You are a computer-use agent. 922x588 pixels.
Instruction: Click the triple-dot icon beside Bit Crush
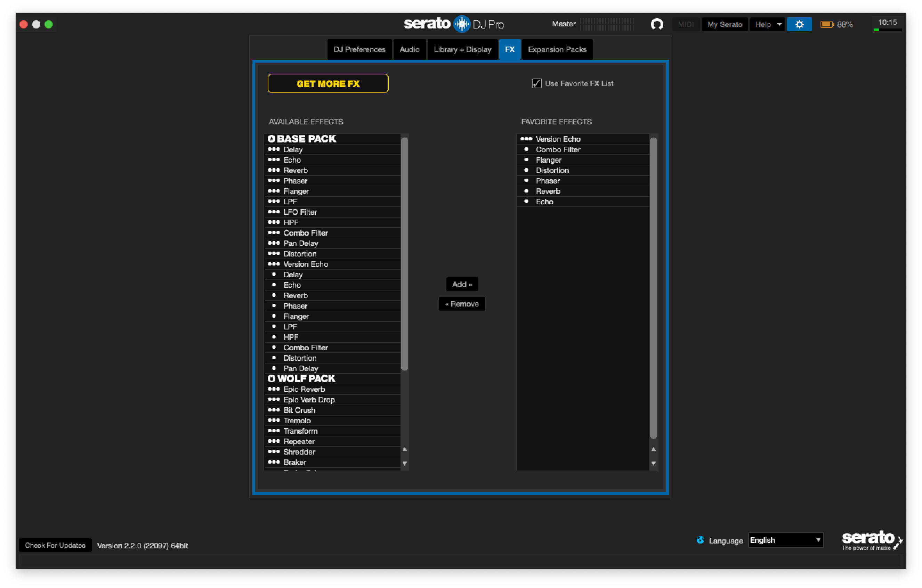point(274,410)
